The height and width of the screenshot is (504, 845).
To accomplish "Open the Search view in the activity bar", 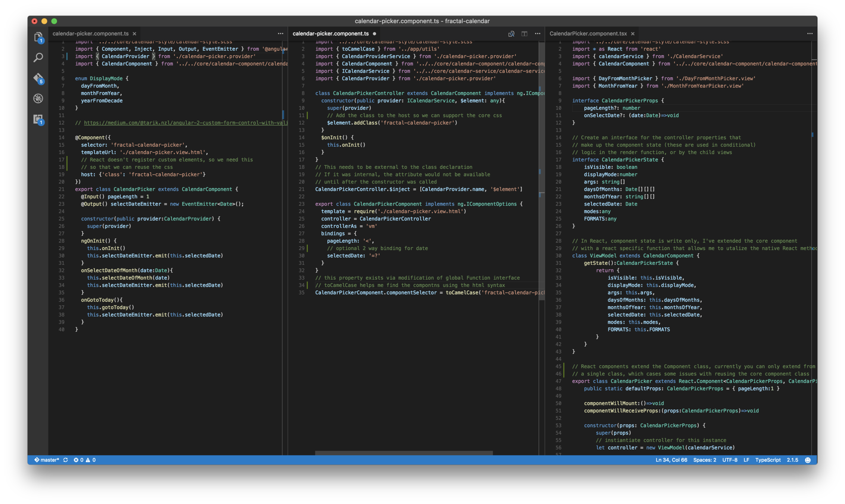I will click(x=38, y=57).
